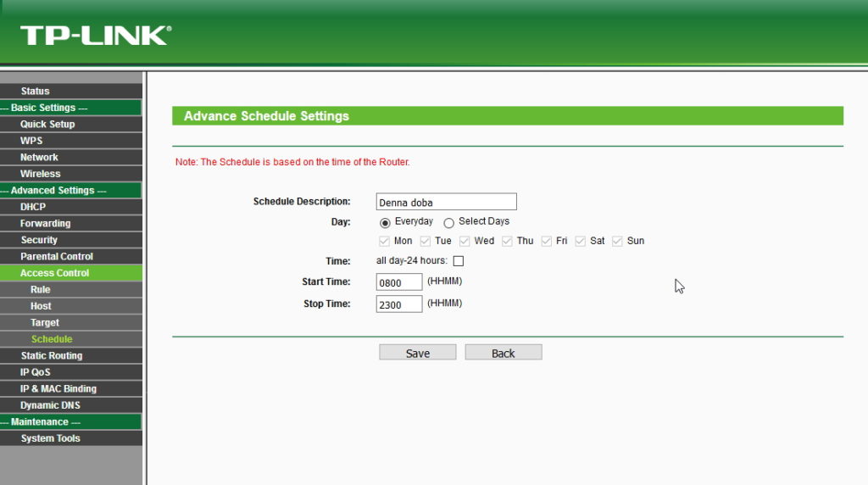Expand the Access Control menu section

54,273
